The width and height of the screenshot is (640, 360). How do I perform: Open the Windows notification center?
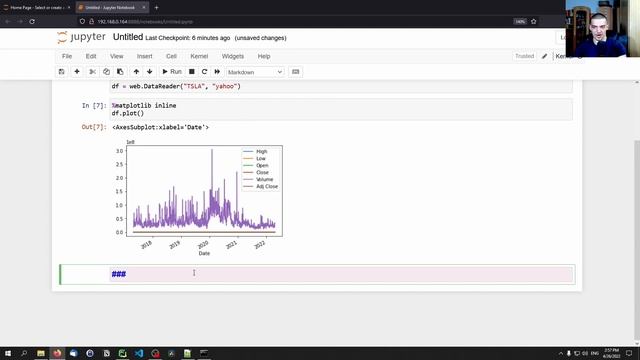click(x=629, y=353)
